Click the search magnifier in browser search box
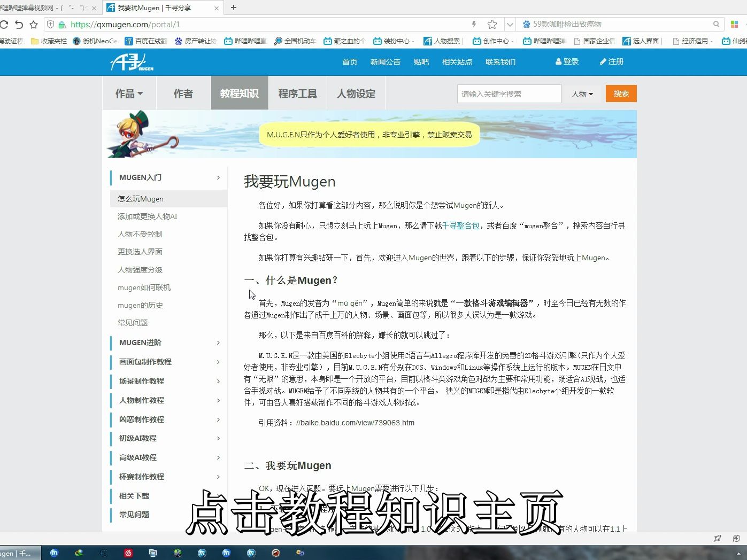 [716, 24]
